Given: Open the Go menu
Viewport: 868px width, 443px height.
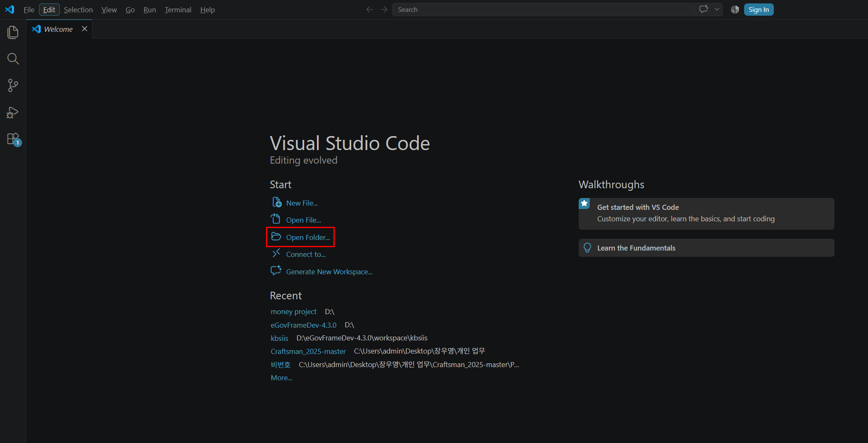Looking at the screenshot, I should click(130, 10).
